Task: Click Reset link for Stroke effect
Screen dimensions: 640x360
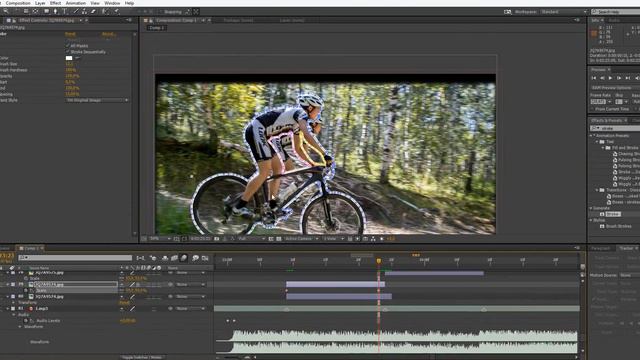Action: click(70, 34)
